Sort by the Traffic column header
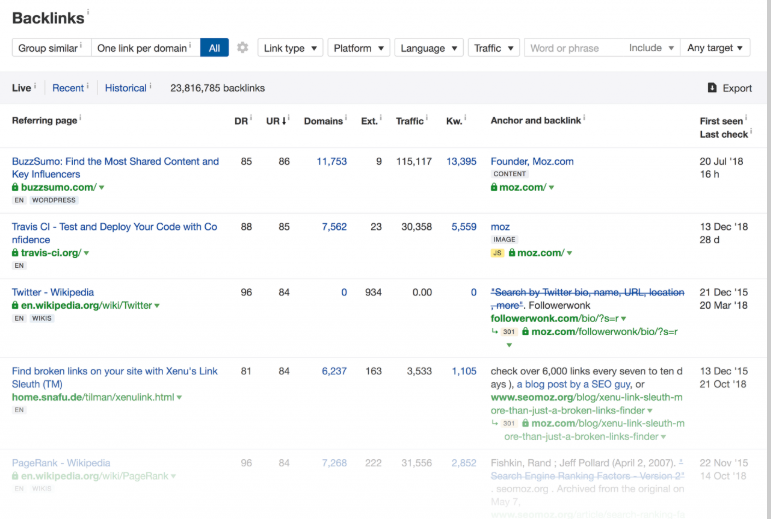This screenshot has height=519, width=777. [x=409, y=121]
